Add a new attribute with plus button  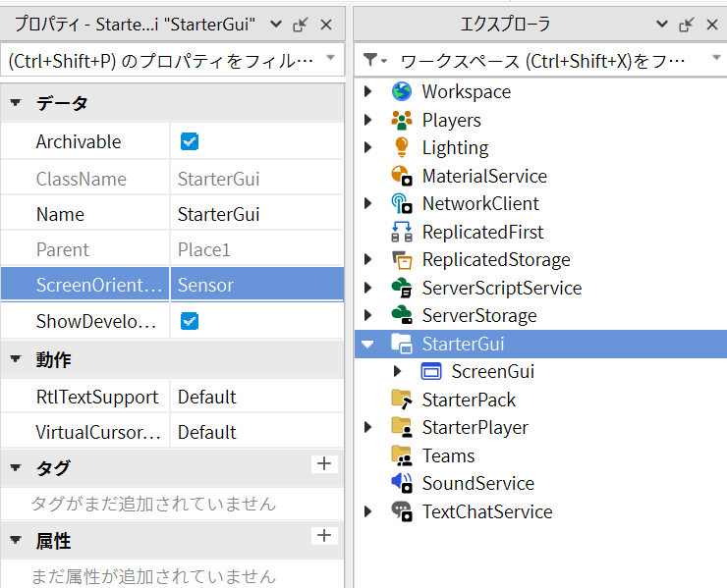[324, 536]
